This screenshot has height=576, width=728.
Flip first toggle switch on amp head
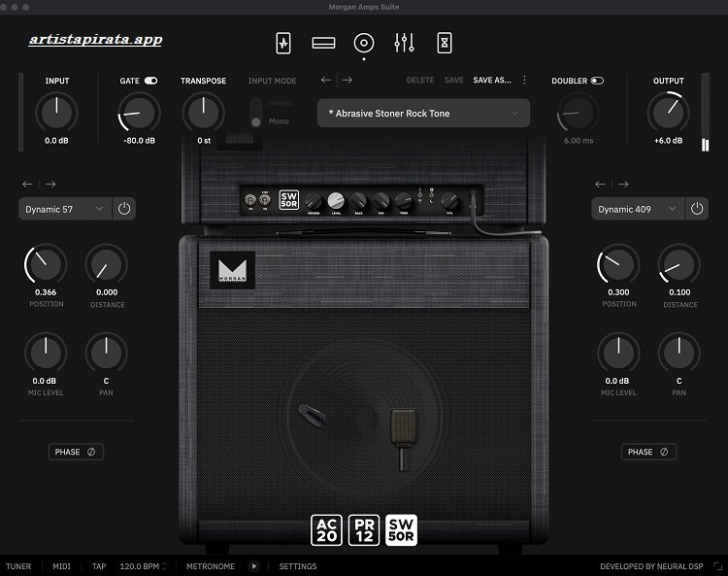(x=250, y=200)
